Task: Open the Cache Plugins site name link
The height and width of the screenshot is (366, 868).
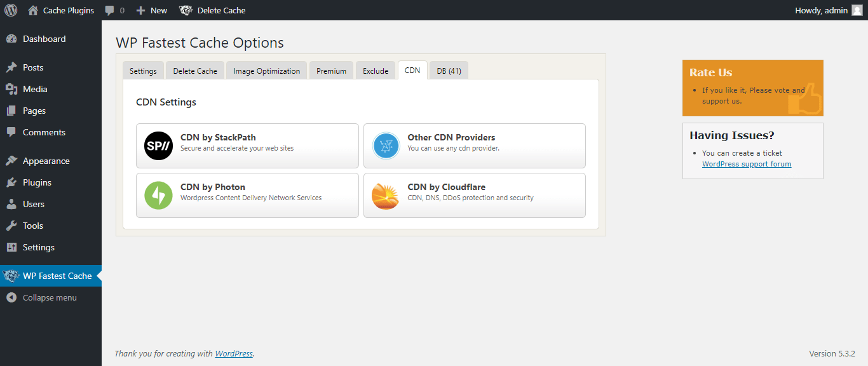Action: point(69,10)
